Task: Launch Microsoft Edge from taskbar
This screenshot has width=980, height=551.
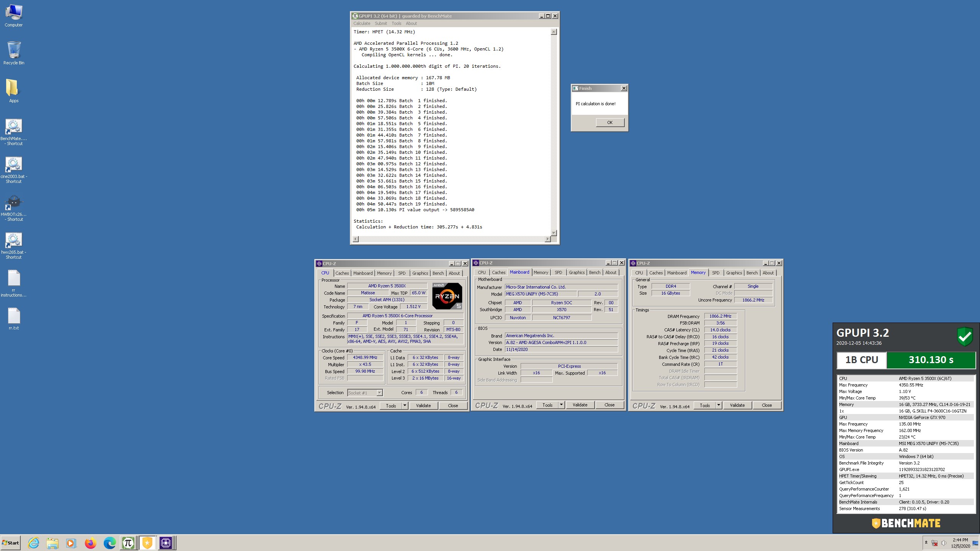Action: 109,543
